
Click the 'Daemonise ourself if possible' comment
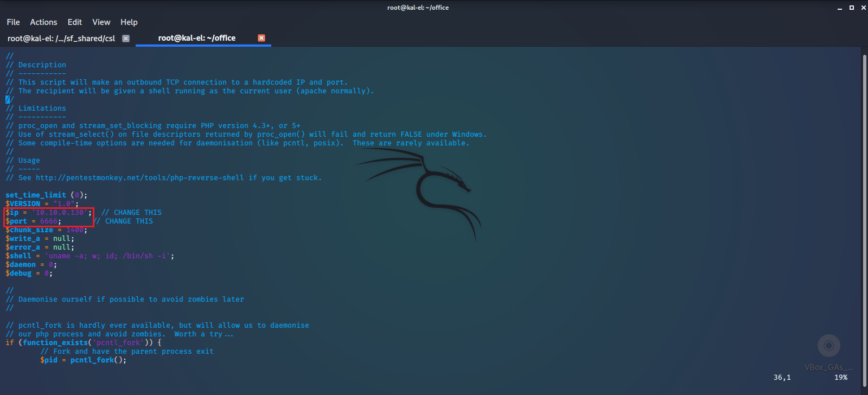[125, 299]
